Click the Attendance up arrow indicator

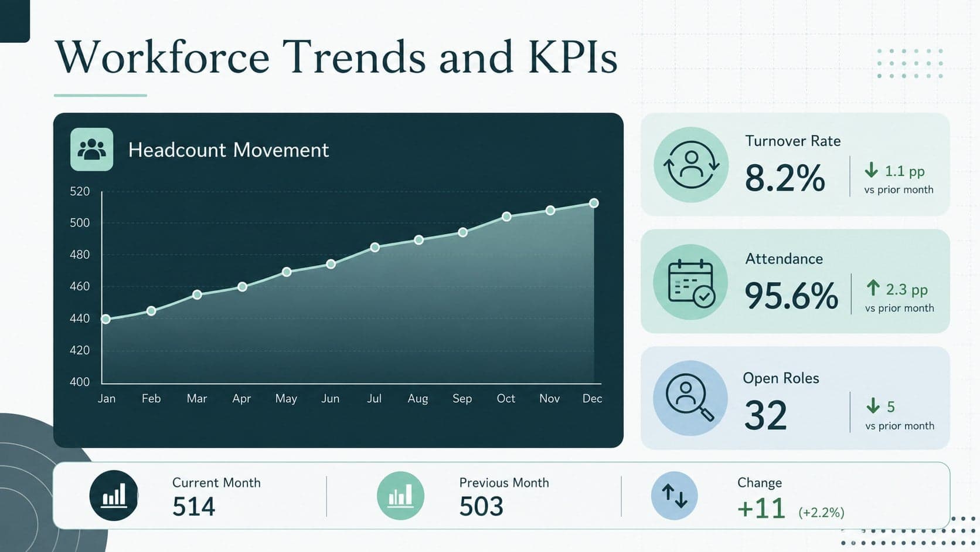(x=873, y=288)
